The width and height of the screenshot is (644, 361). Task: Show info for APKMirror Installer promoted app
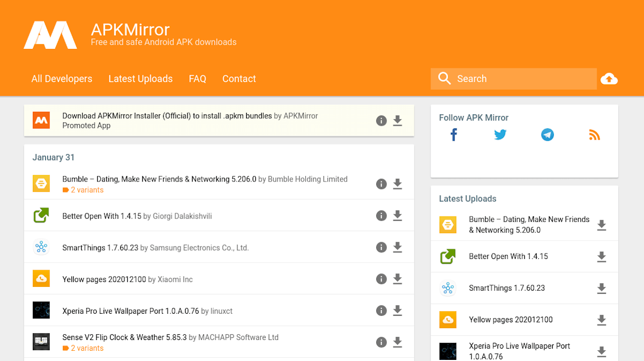382,121
